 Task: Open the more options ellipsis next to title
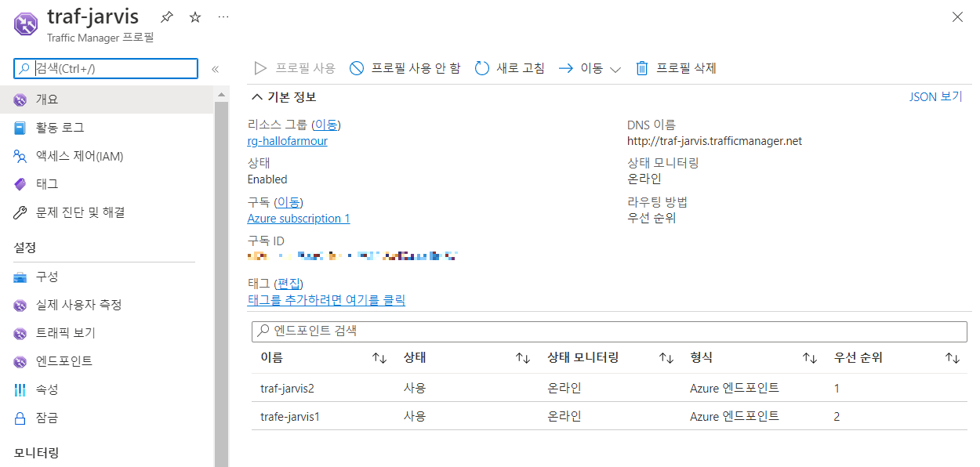(223, 16)
